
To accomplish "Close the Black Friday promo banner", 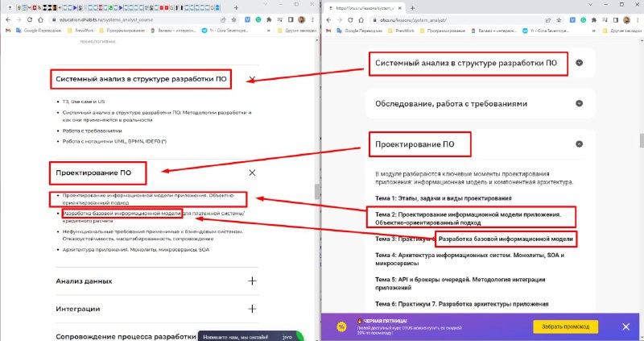I will pos(625,326).
